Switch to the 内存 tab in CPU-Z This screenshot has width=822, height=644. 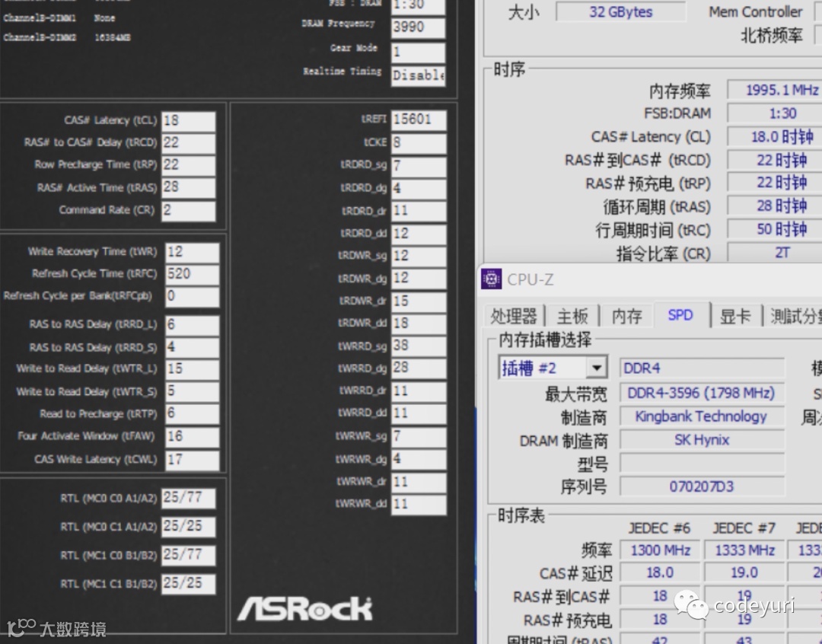pyautogui.click(x=626, y=316)
